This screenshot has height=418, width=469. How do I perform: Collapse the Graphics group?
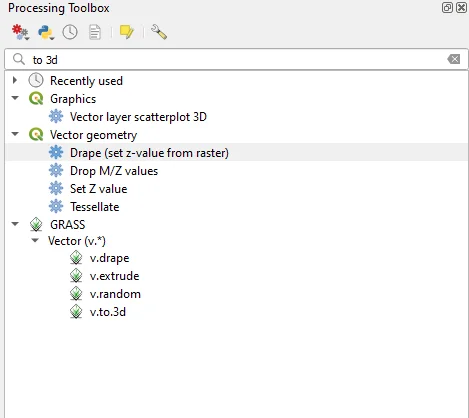coord(15,98)
